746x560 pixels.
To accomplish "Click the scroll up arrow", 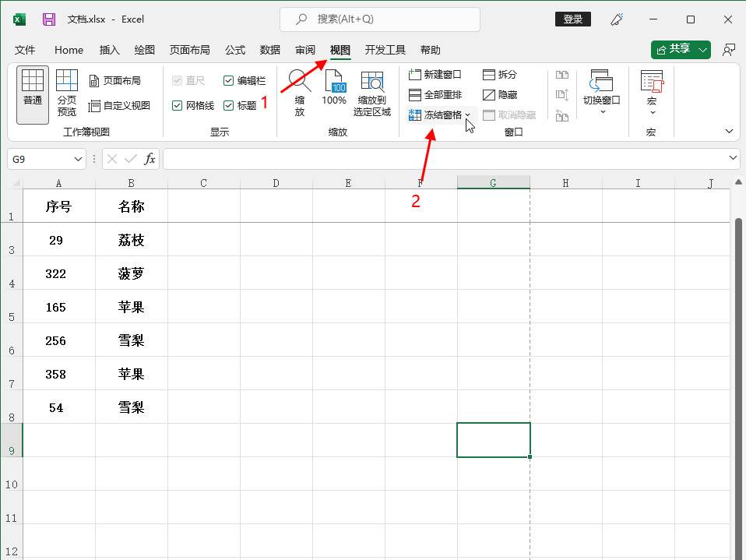I will pos(738,182).
